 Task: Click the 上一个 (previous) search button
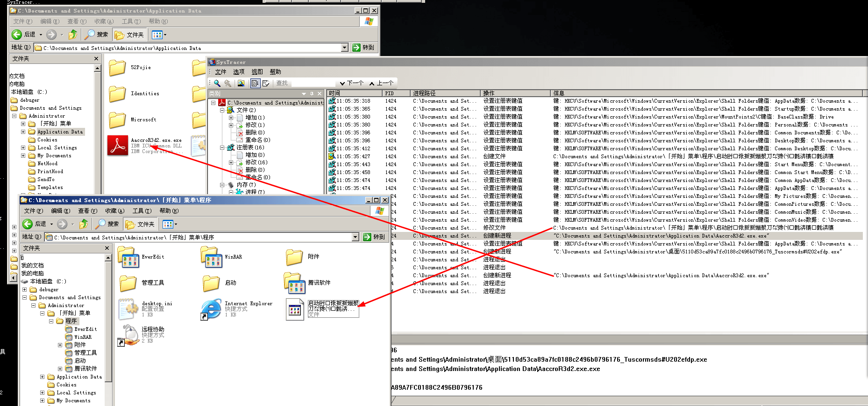tap(382, 83)
